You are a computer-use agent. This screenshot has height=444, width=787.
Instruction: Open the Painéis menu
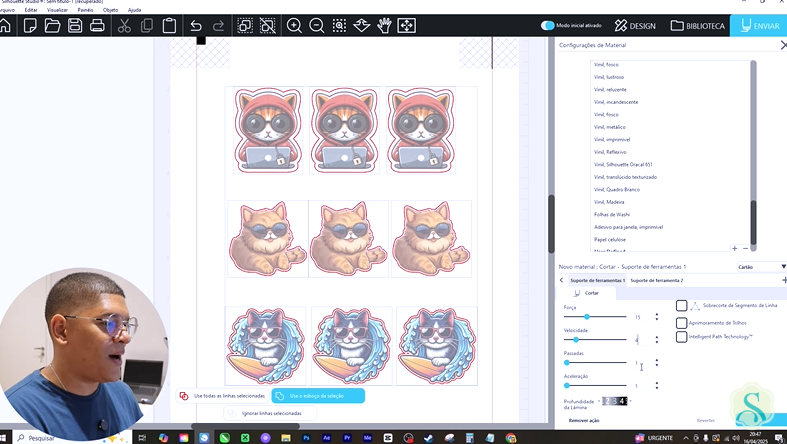point(85,10)
